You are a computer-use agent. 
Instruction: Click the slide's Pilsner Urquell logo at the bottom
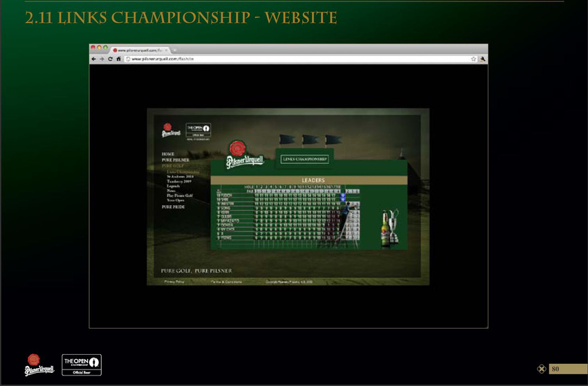pos(39,365)
